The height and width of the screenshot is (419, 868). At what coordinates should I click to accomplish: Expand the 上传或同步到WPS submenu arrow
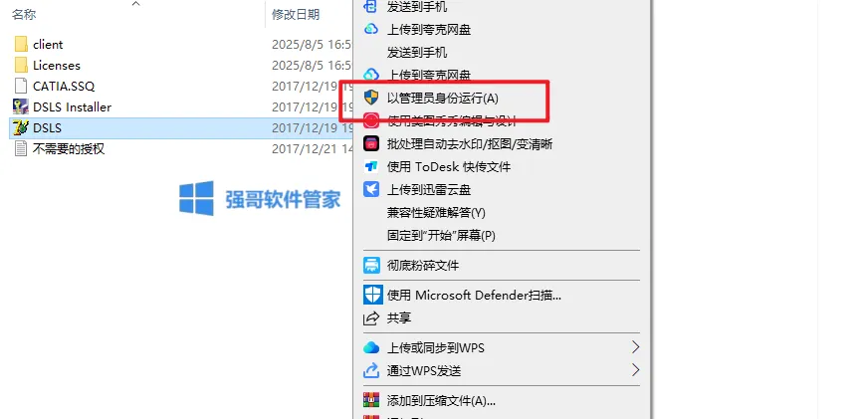click(635, 347)
